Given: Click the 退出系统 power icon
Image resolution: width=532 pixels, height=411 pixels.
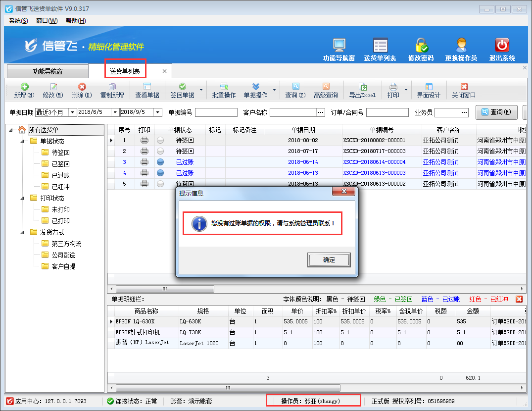Looking at the screenshot, I should pos(502,46).
